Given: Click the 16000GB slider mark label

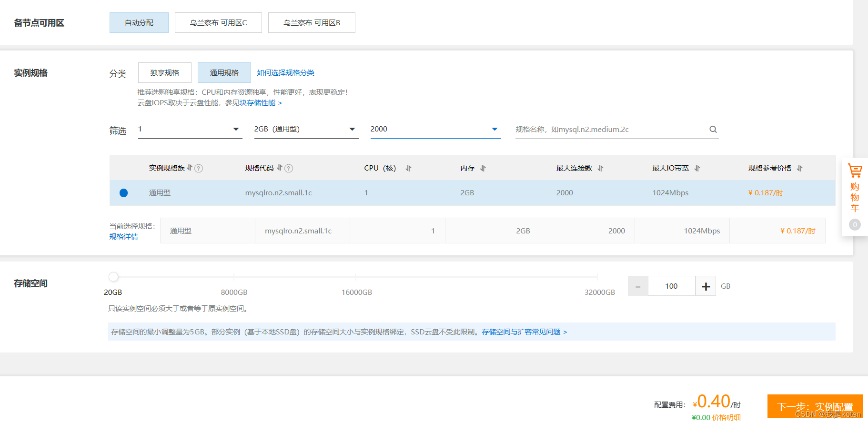Looking at the screenshot, I should (357, 292).
